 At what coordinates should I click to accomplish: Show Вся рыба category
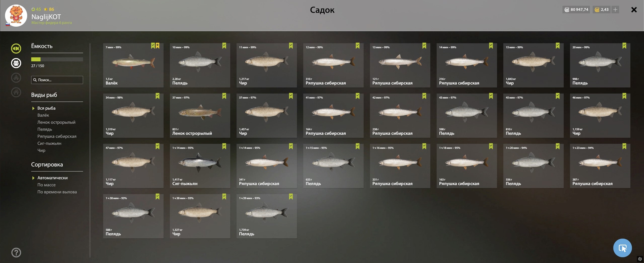coord(46,108)
